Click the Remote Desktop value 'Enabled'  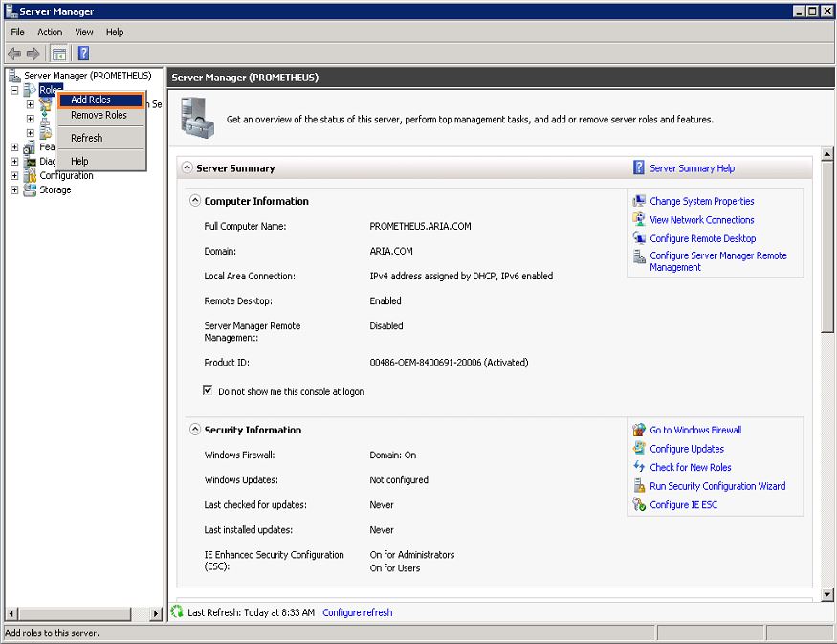[385, 300]
